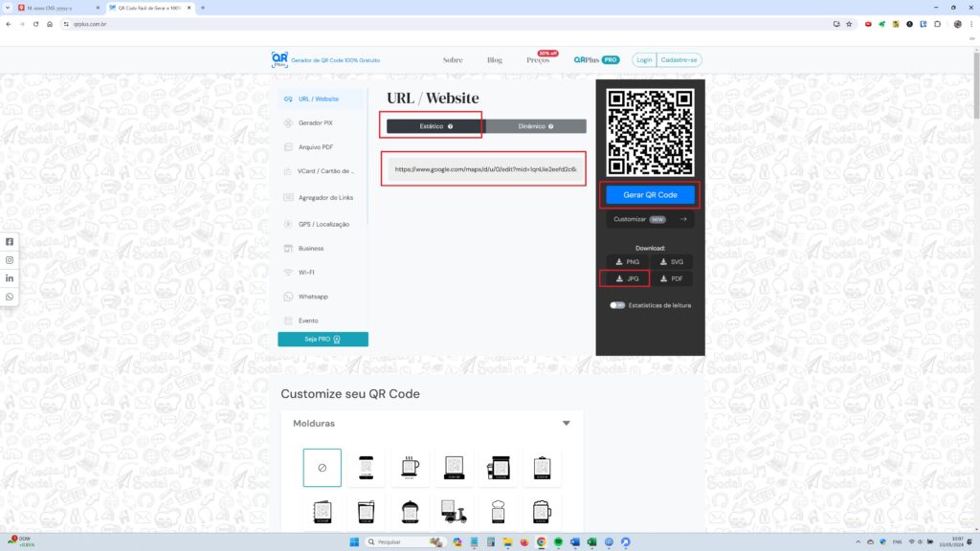
Task: Select VCard / Cartão option in sidebar
Action: 322,171
